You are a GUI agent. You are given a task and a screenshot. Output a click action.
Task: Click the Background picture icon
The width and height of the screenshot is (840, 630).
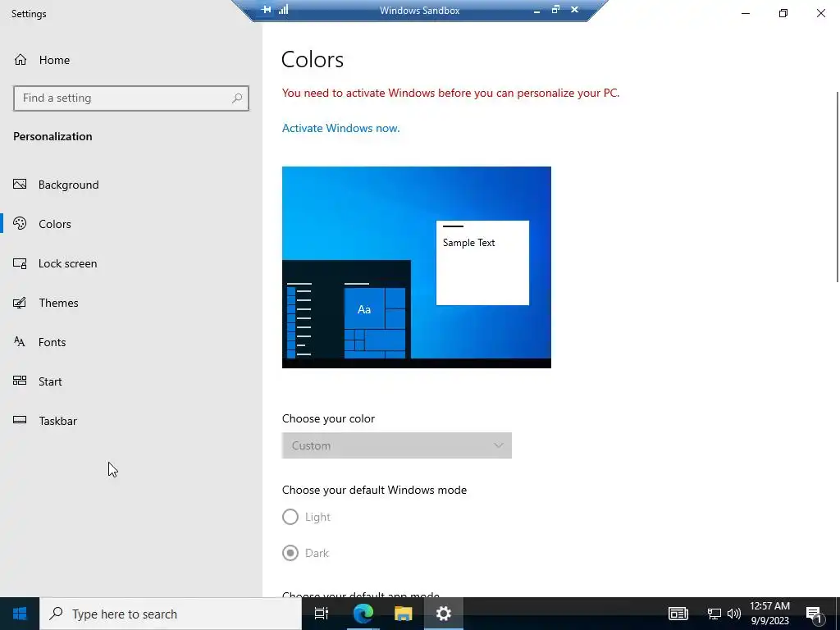tap(20, 185)
